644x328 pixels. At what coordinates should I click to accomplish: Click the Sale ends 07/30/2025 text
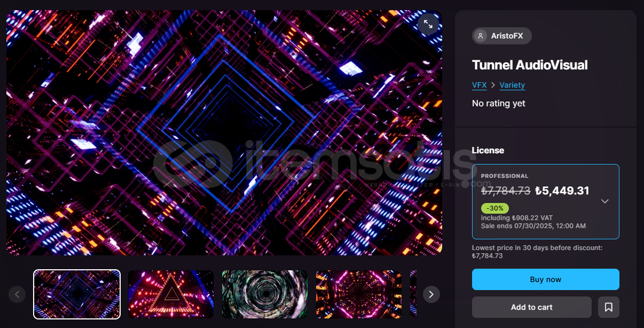click(533, 226)
